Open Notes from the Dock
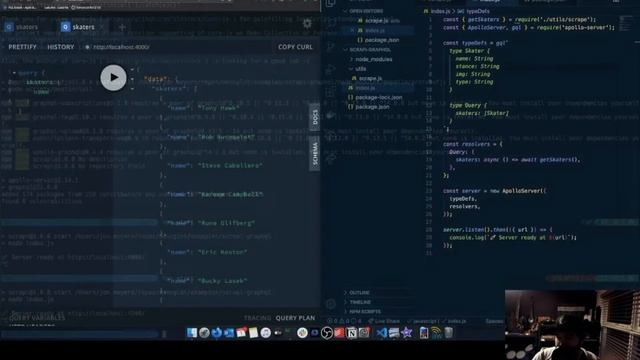 pyautogui.click(x=253, y=333)
